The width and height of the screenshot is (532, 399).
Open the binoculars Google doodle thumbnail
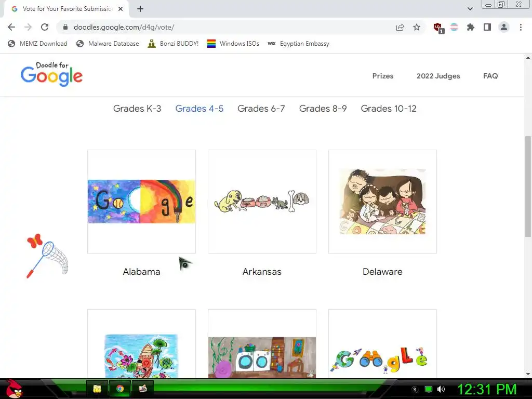click(x=382, y=343)
